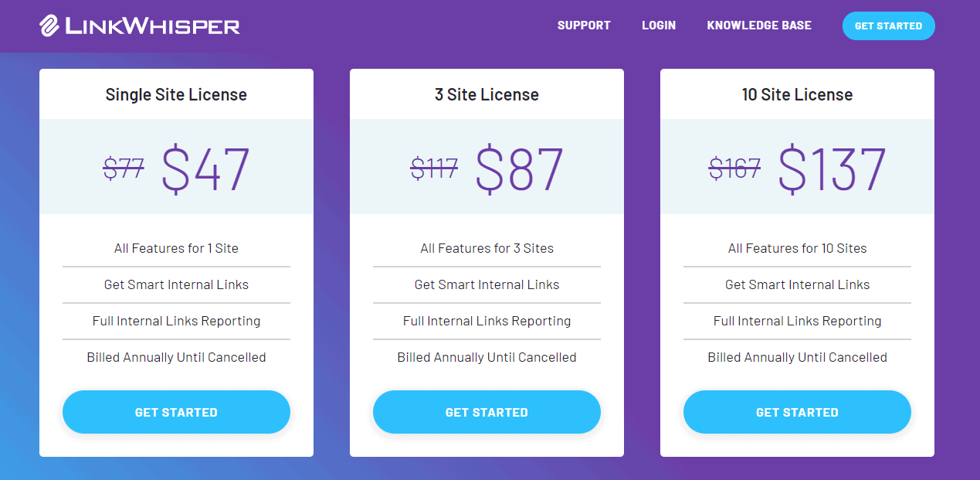Click the $47 price
980x480 pixels.
[205, 169]
